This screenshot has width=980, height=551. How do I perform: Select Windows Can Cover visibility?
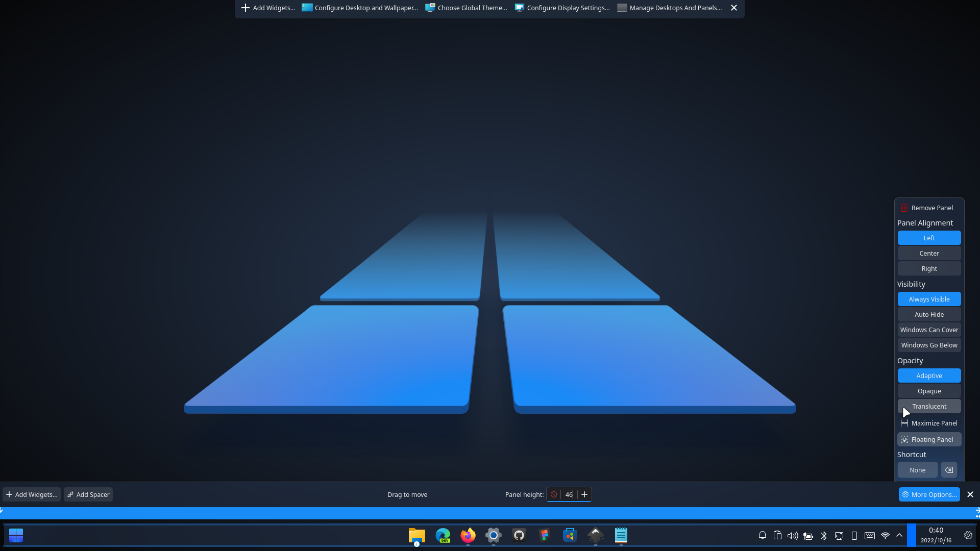click(929, 330)
